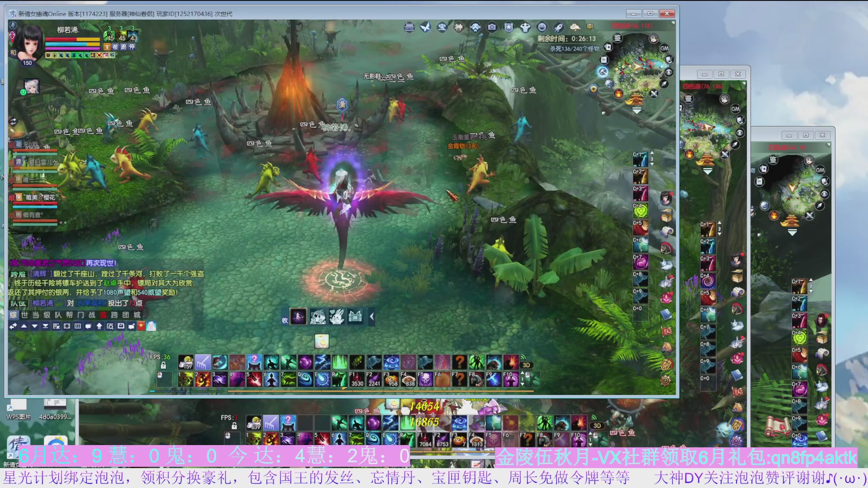
Task: Open the gear settings icon in right sidebar
Action: click(665, 380)
